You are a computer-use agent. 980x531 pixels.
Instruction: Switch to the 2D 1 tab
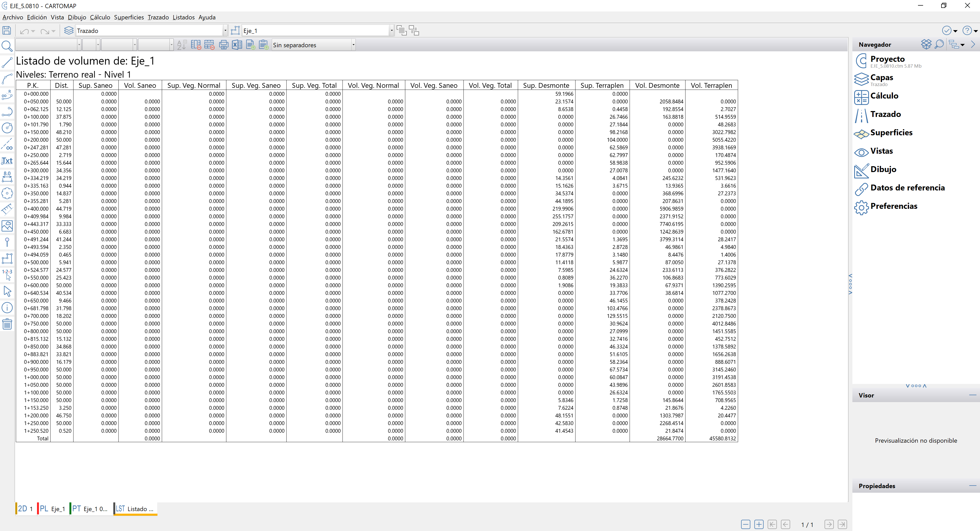(x=25, y=509)
